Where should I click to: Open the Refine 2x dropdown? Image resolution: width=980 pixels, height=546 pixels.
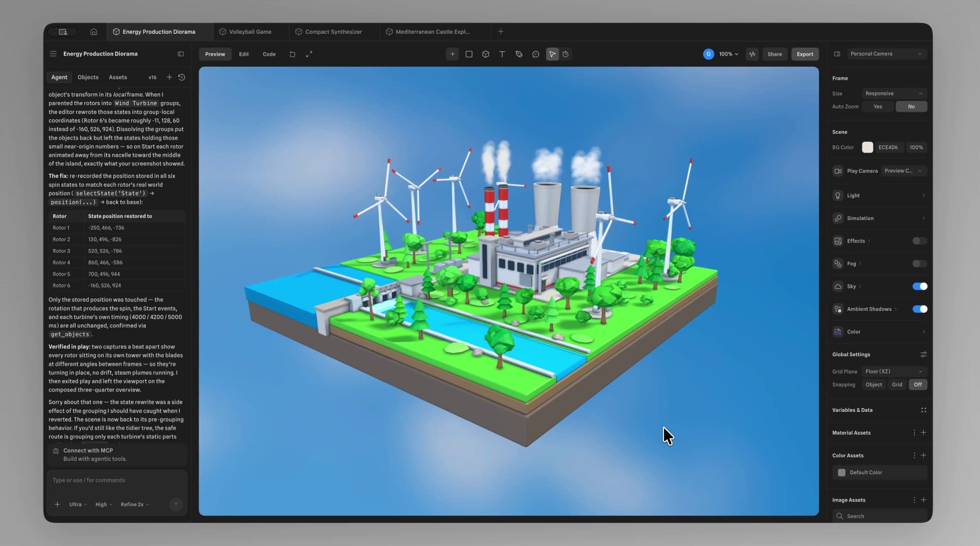[x=135, y=505]
